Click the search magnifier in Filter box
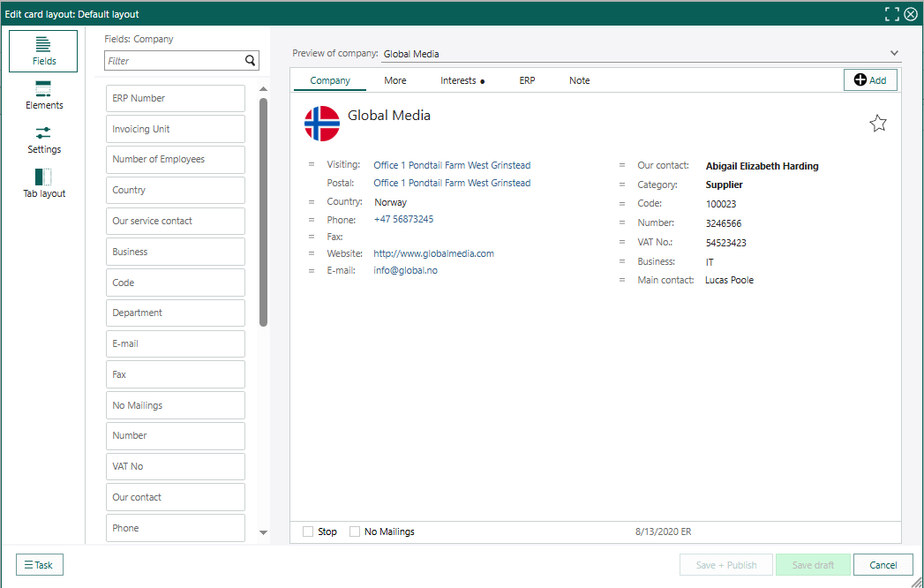This screenshot has width=924, height=588. click(x=251, y=61)
